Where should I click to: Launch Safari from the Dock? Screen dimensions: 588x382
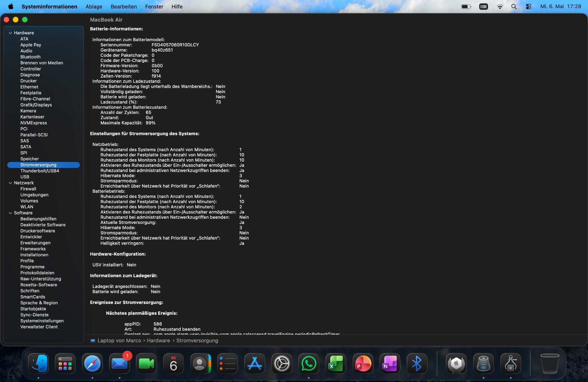92,363
